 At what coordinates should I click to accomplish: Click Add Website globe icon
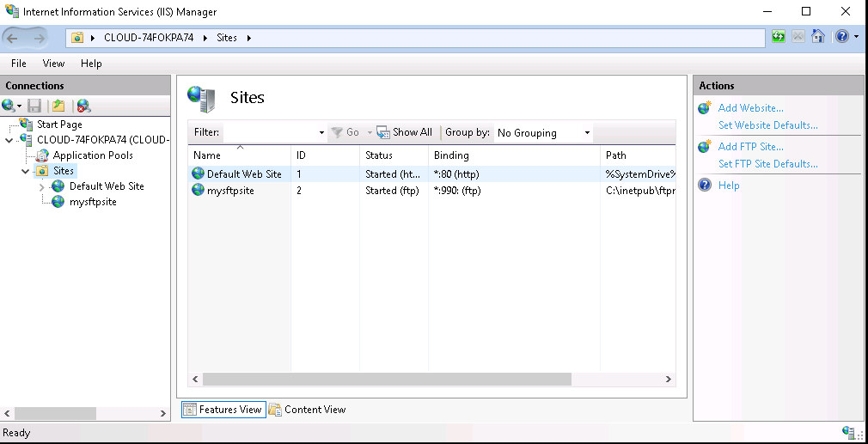(705, 108)
